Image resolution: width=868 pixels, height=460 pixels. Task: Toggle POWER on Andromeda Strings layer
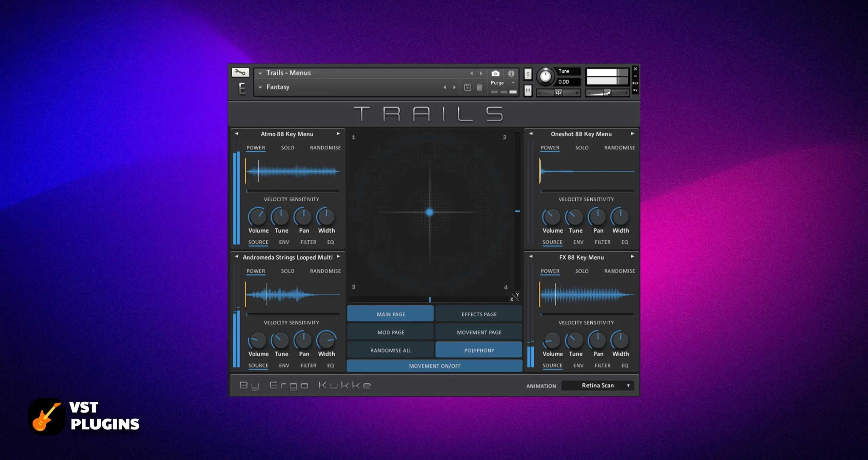[256, 271]
